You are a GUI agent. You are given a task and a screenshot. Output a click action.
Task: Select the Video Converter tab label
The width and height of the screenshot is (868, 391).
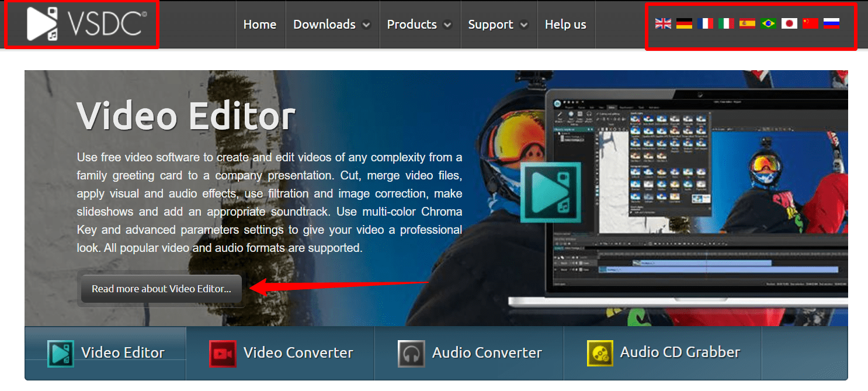pos(298,352)
